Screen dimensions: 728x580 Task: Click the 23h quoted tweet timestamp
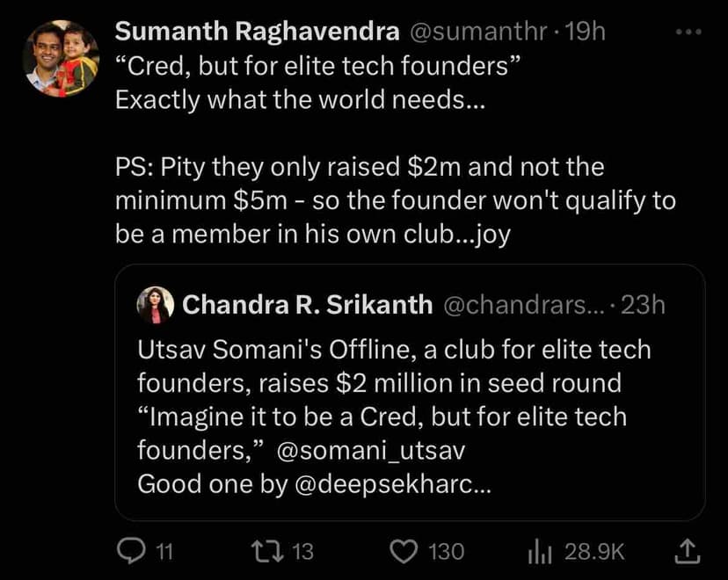pyautogui.click(x=643, y=305)
